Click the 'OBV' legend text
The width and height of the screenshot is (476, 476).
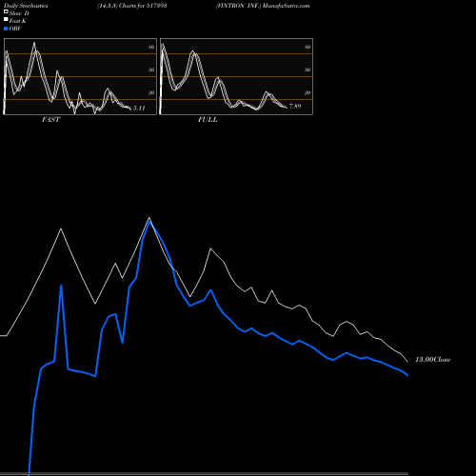click(15, 29)
